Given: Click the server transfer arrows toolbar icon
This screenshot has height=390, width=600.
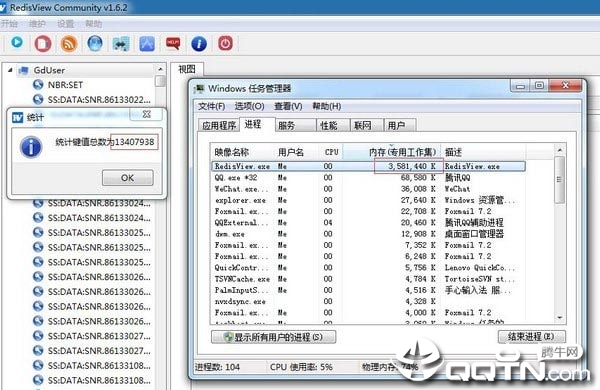Looking at the screenshot, I should (121, 44).
